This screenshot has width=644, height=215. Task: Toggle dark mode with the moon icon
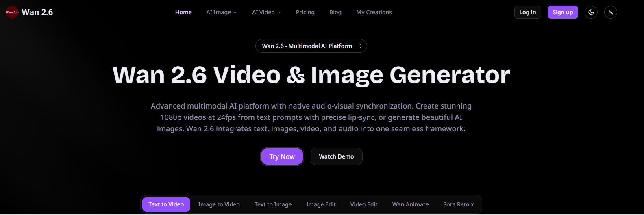coord(591,12)
